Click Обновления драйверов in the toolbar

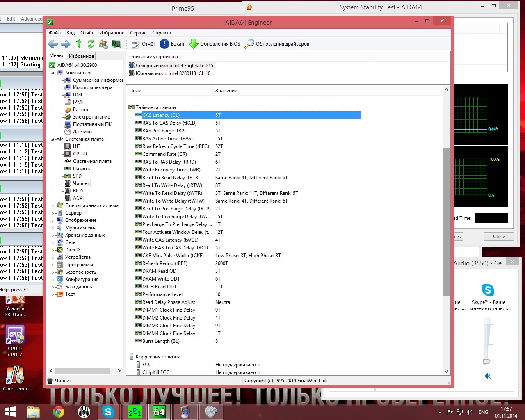[x=277, y=44]
